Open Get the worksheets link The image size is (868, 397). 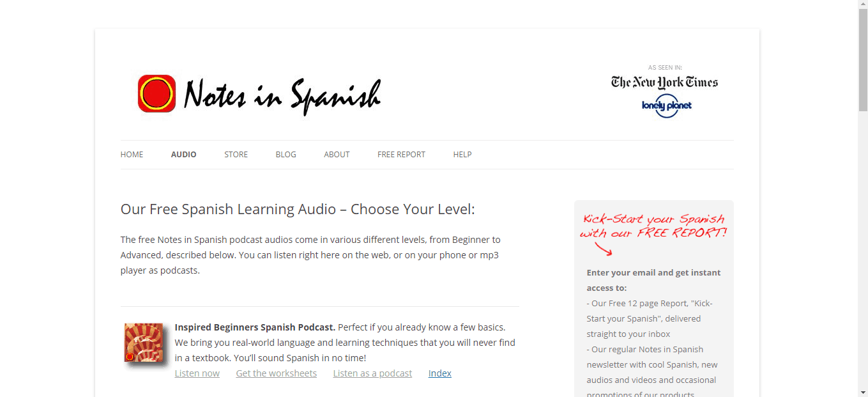click(276, 373)
